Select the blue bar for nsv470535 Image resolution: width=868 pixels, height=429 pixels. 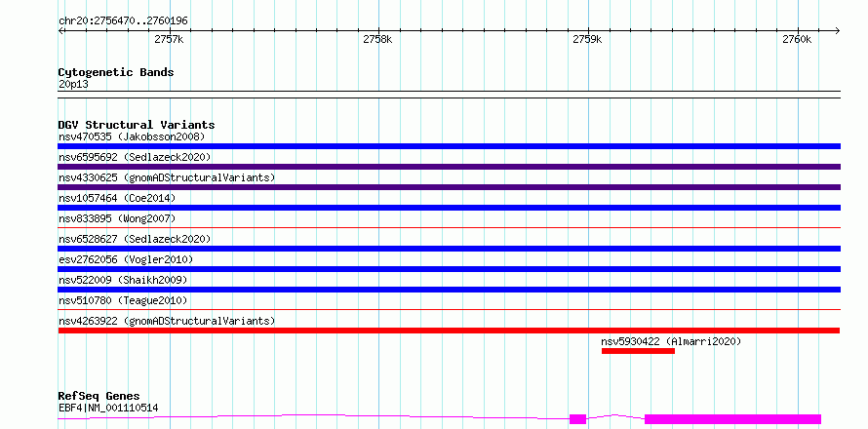pyautogui.click(x=449, y=146)
